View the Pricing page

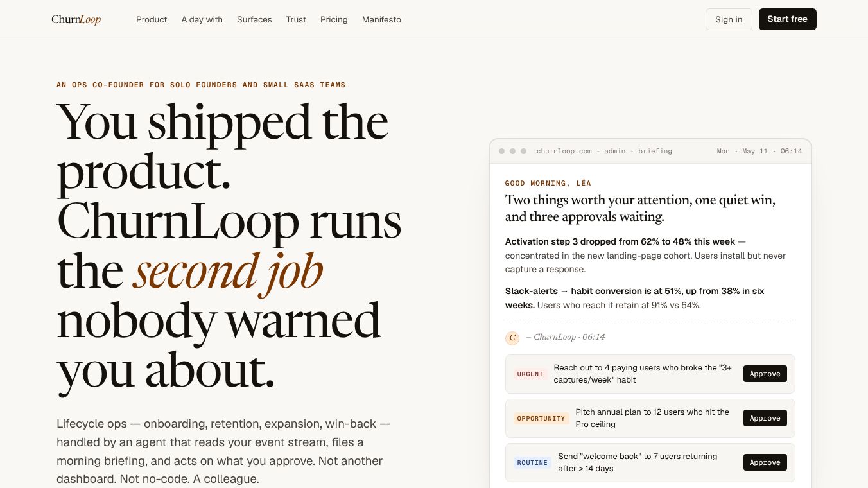(334, 19)
